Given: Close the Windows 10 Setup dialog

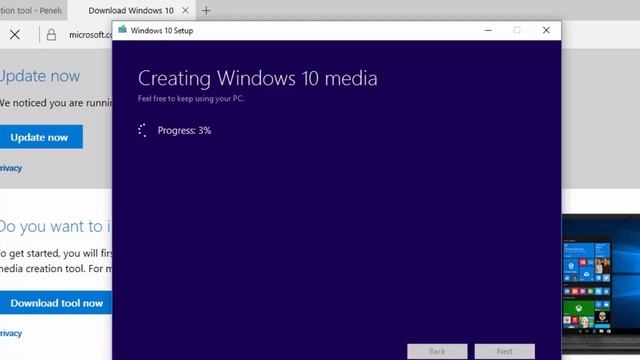Looking at the screenshot, I should (546, 30).
